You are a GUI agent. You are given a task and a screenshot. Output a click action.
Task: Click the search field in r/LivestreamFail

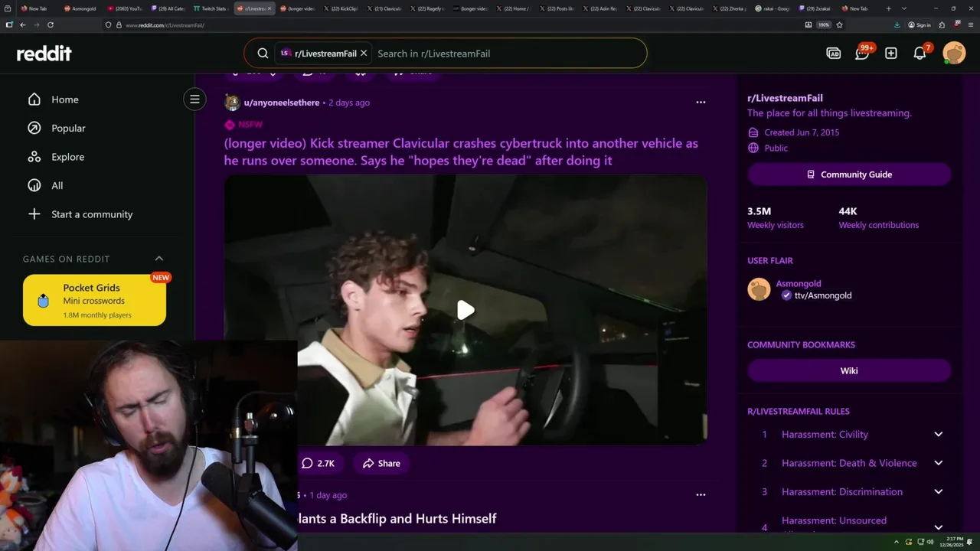pyautogui.click(x=505, y=54)
